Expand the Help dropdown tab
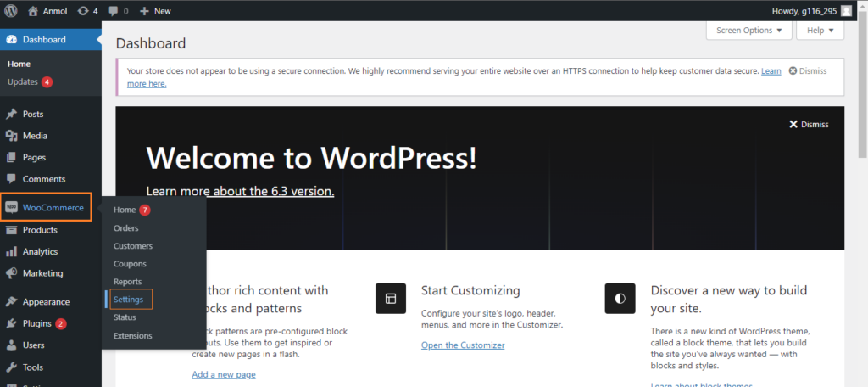The image size is (868, 387). pyautogui.click(x=820, y=31)
